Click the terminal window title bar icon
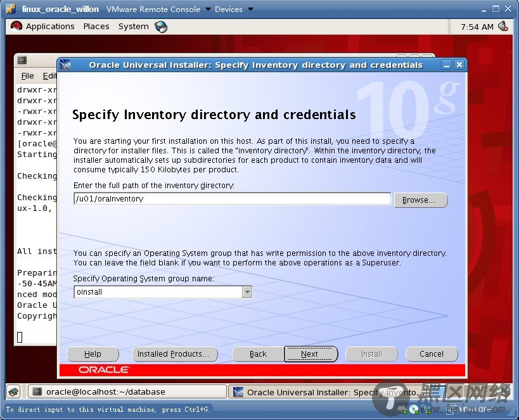This screenshot has height=420, width=519. click(x=22, y=60)
